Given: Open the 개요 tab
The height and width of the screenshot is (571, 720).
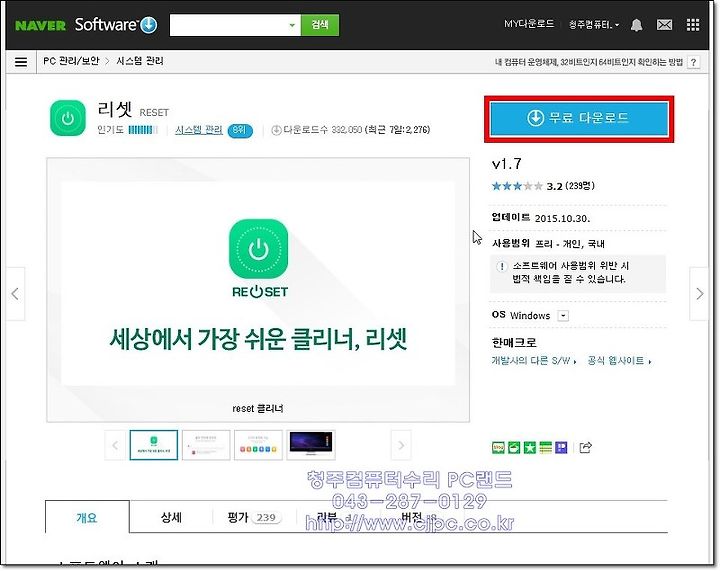Looking at the screenshot, I should [x=87, y=517].
